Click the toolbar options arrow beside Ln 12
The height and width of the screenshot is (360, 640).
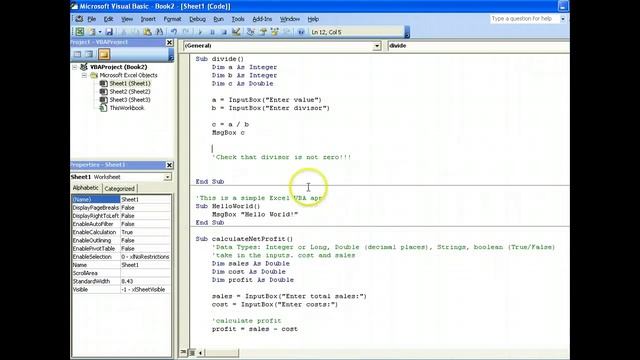[x=407, y=32]
